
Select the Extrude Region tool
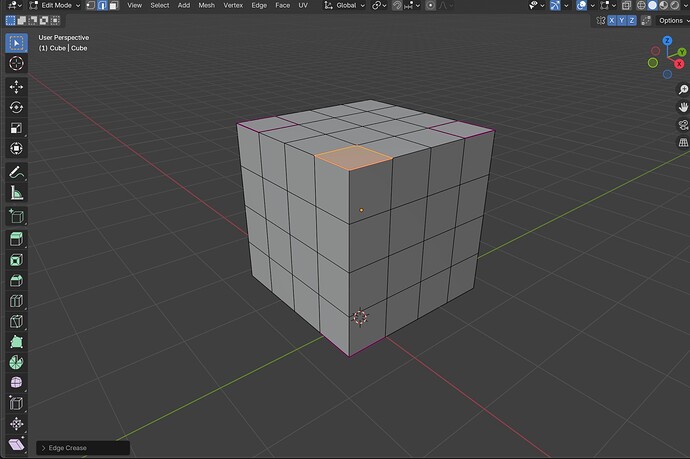16,239
